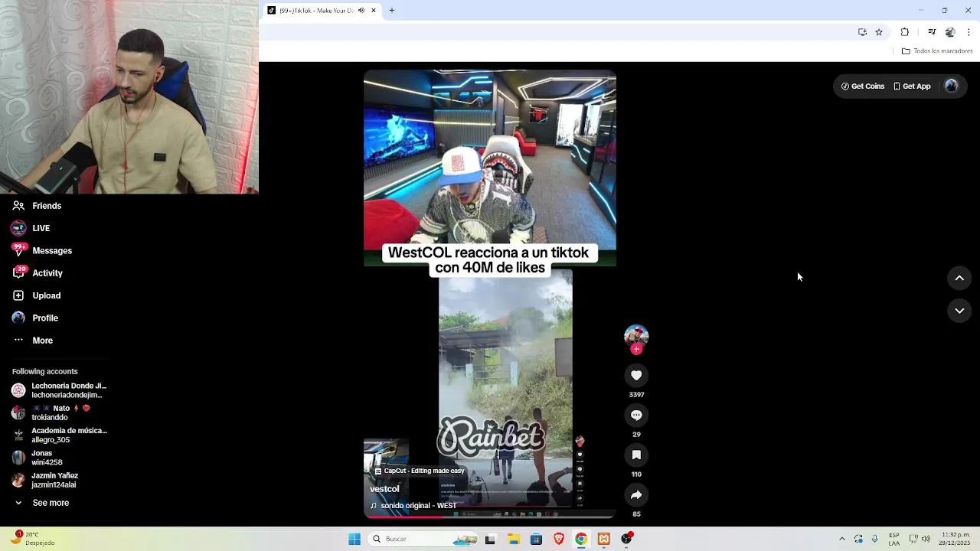Click the 3397 likes count

point(636,395)
